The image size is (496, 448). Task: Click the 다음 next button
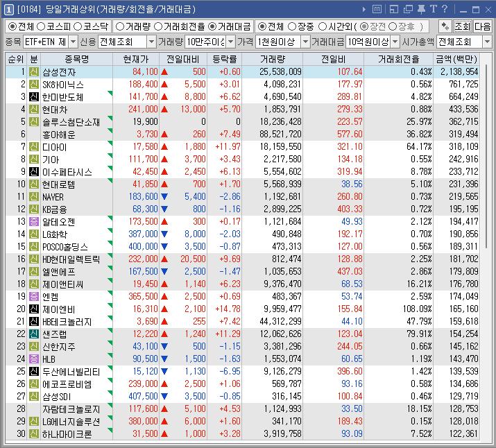pos(482,26)
